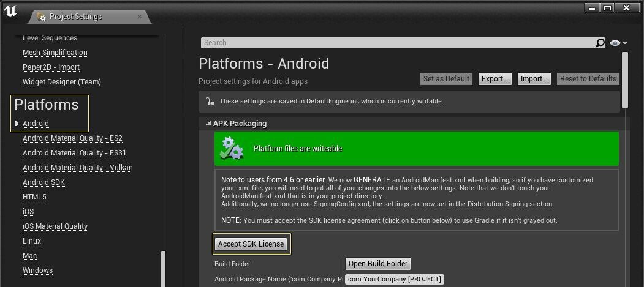
Task: Open HTML5 platform settings
Action: coord(34,197)
